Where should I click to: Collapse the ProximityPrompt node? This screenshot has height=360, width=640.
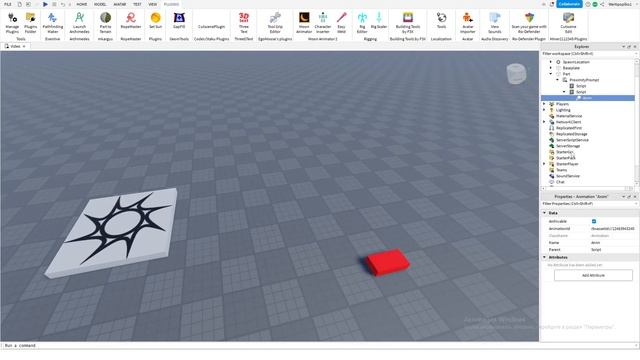pyautogui.click(x=558, y=80)
